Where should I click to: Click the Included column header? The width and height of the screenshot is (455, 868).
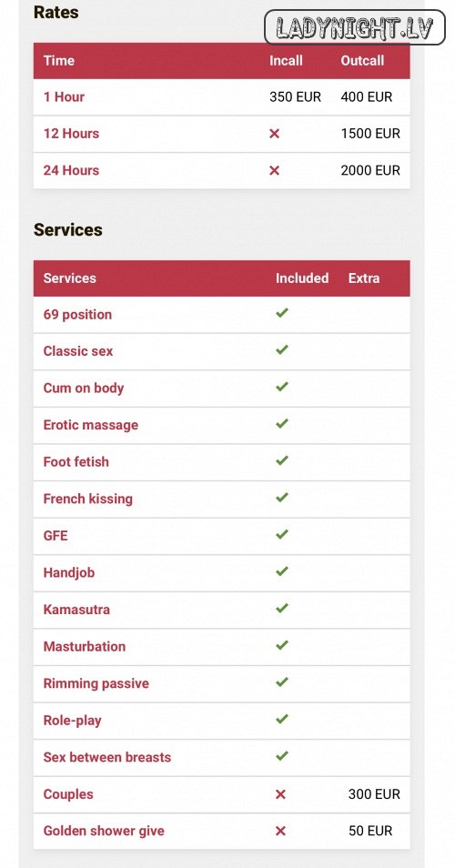(x=302, y=278)
